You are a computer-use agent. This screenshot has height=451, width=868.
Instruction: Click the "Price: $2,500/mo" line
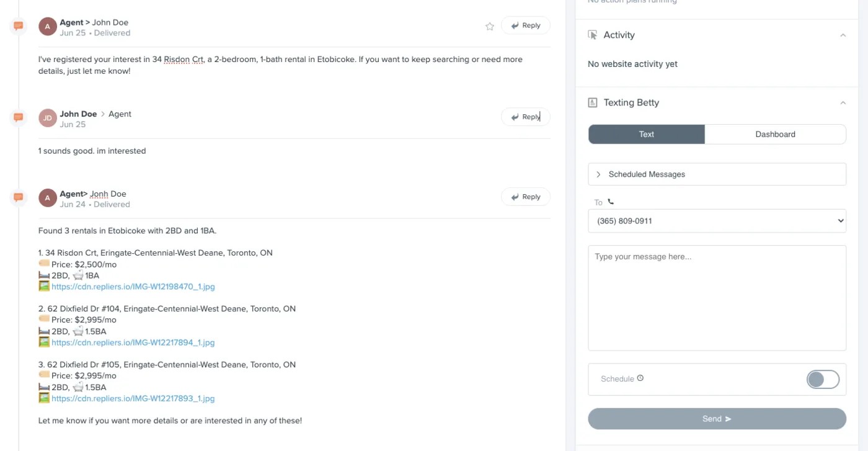click(x=84, y=264)
